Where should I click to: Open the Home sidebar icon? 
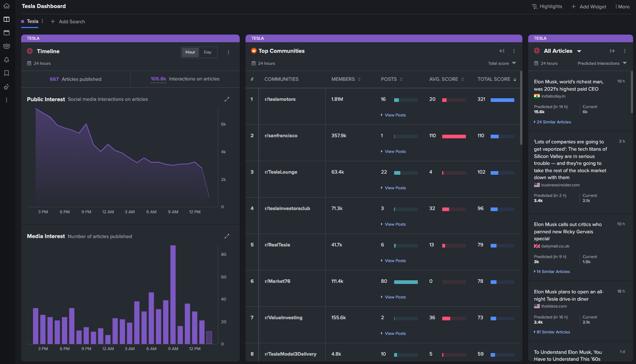tap(7, 6)
